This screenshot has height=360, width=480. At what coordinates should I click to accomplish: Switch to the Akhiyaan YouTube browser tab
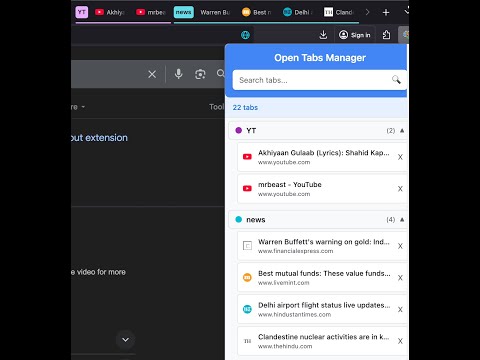click(110, 12)
